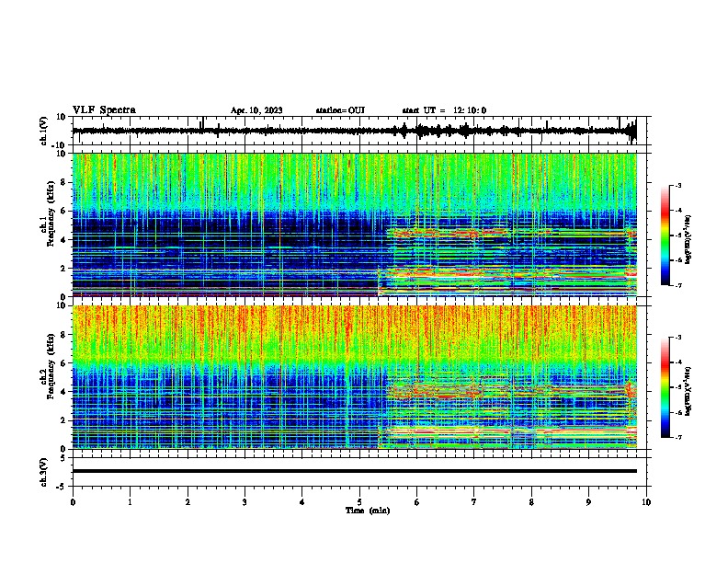Click the ch.2 color scale bar
The width and height of the screenshot is (728, 563).
(x=665, y=387)
